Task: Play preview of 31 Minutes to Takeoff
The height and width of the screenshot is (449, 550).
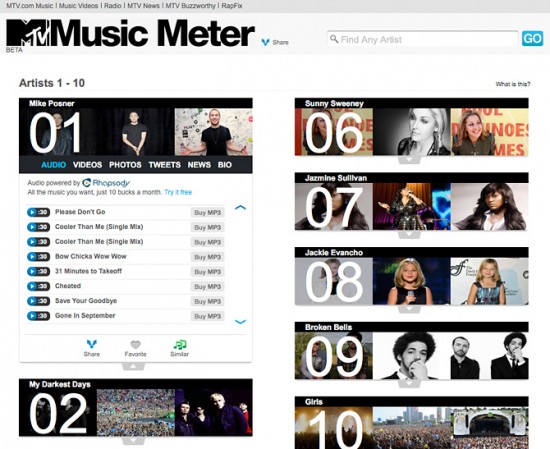Action: point(38,272)
